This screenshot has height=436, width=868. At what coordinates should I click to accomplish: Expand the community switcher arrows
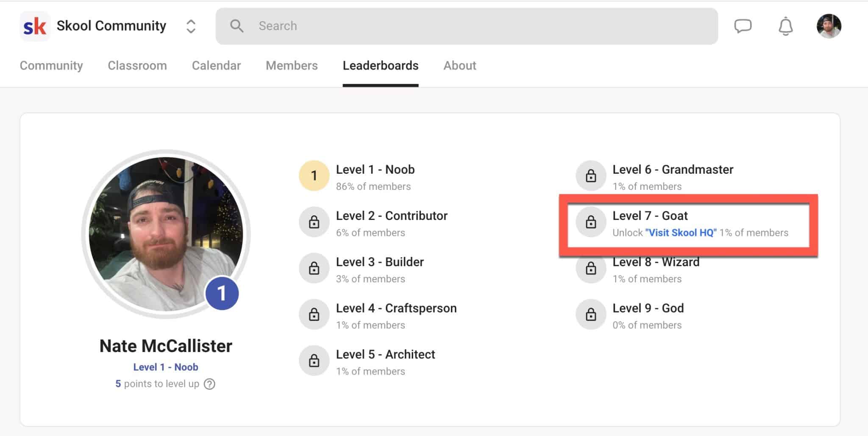(x=191, y=26)
